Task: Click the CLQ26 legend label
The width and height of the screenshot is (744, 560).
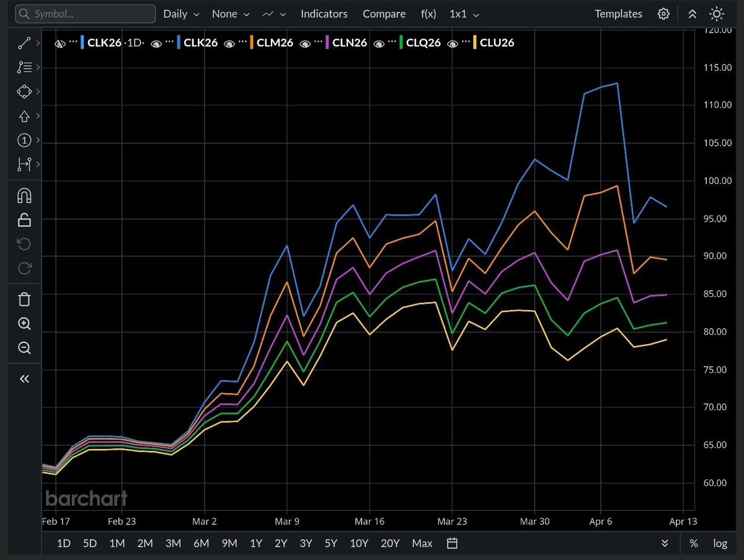Action: tap(423, 43)
